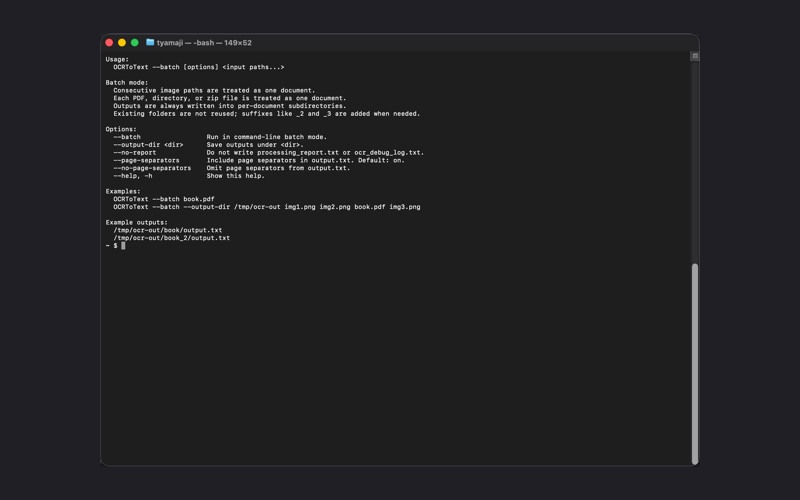
Task: Click 'Each PDF, directory, or zip file' line
Action: tap(230, 98)
